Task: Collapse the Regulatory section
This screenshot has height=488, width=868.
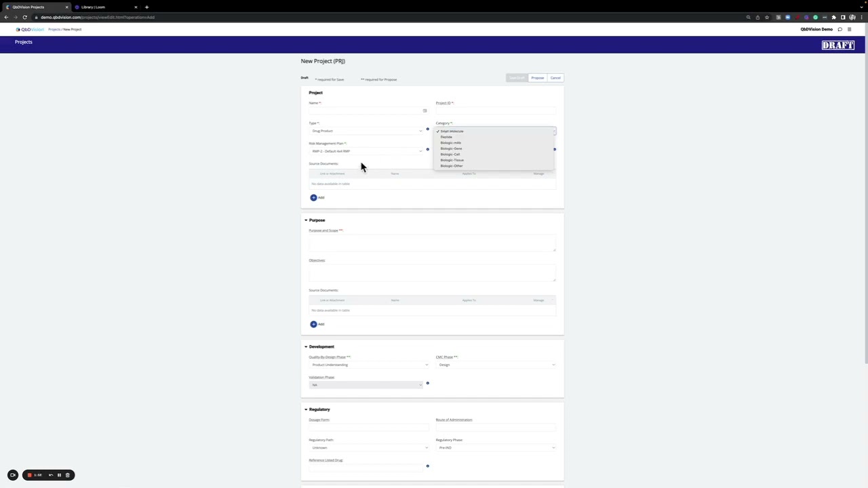Action: (306, 409)
